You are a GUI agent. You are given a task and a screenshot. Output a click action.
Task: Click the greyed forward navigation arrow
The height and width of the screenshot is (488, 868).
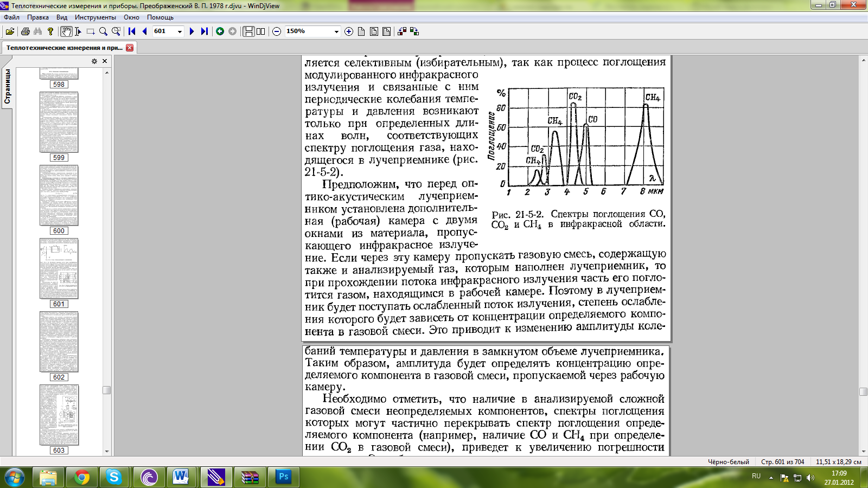(x=233, y=31)
